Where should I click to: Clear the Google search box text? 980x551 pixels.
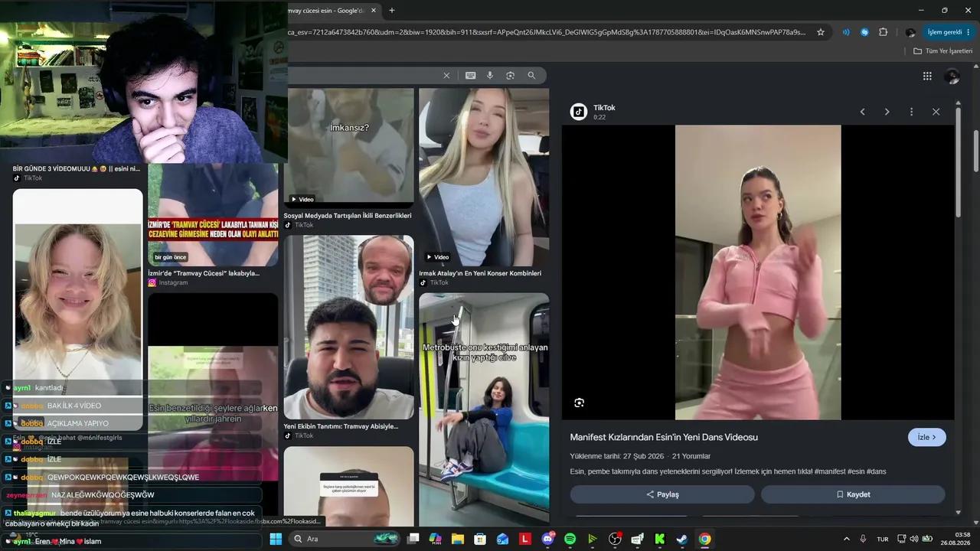click(446, 76)
